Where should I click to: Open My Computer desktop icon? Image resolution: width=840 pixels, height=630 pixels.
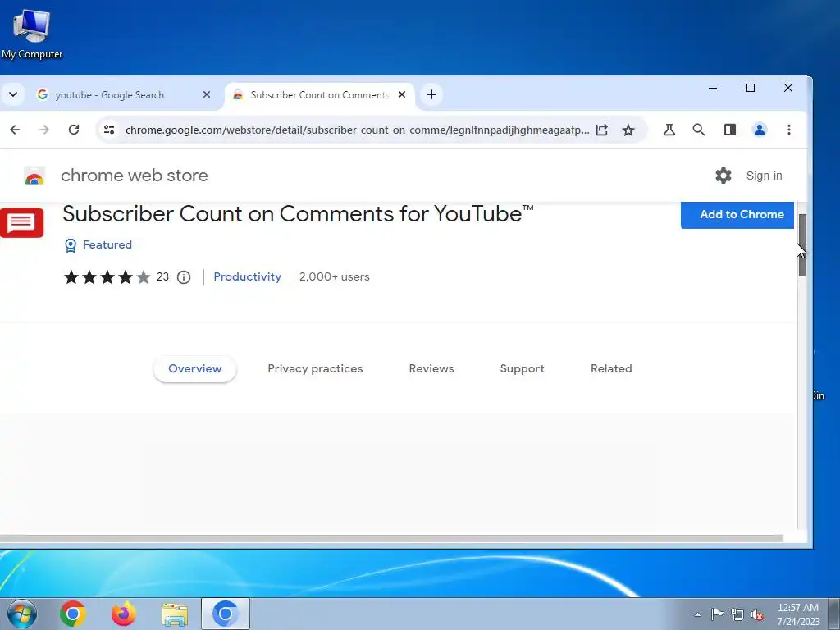tap(32, 34)
